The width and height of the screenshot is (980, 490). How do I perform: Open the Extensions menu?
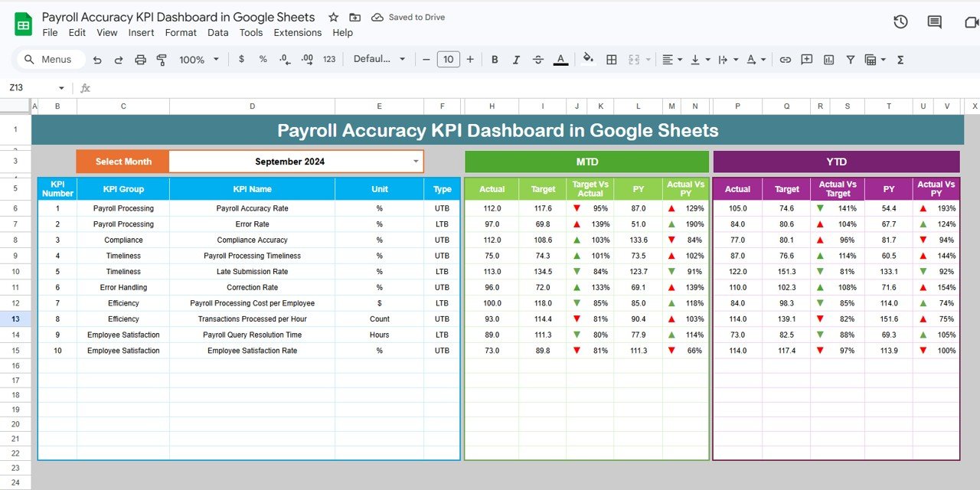[297, 32]
